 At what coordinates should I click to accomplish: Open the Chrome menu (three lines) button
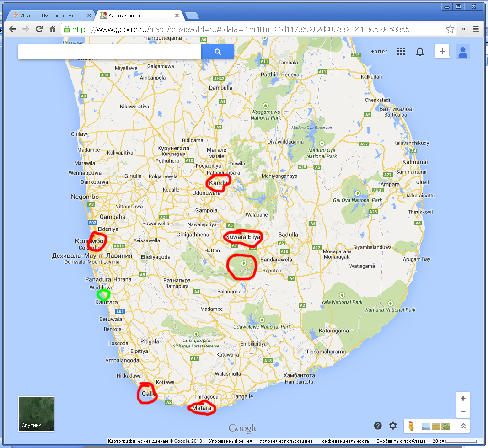click(476, 29)
